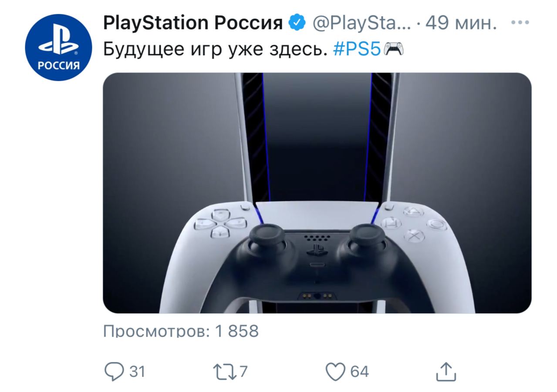Click the like count 64

pyautogui.click(x=359, y=372)
